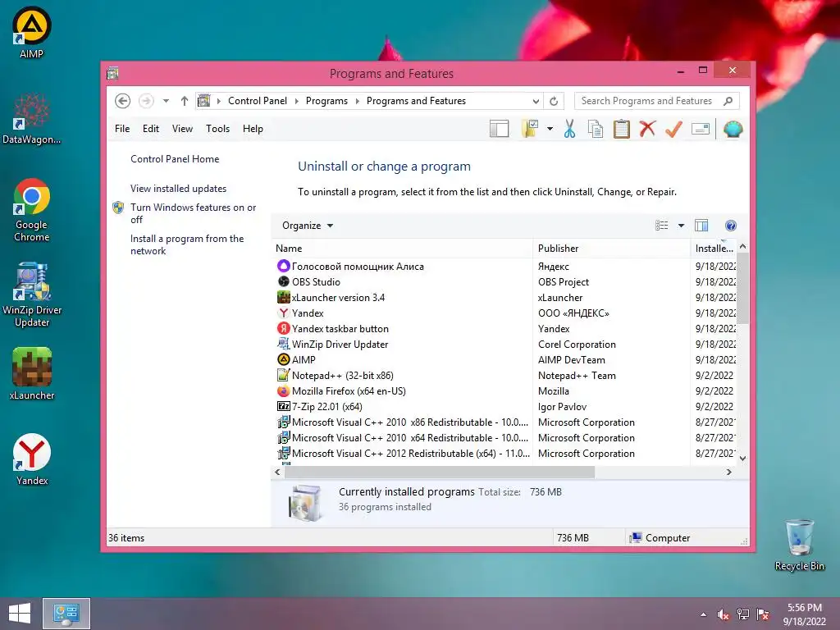Viewport: 840px width, 630px height.
Task: Click the globe icon in toolbar
Action: tap(733, 129)
